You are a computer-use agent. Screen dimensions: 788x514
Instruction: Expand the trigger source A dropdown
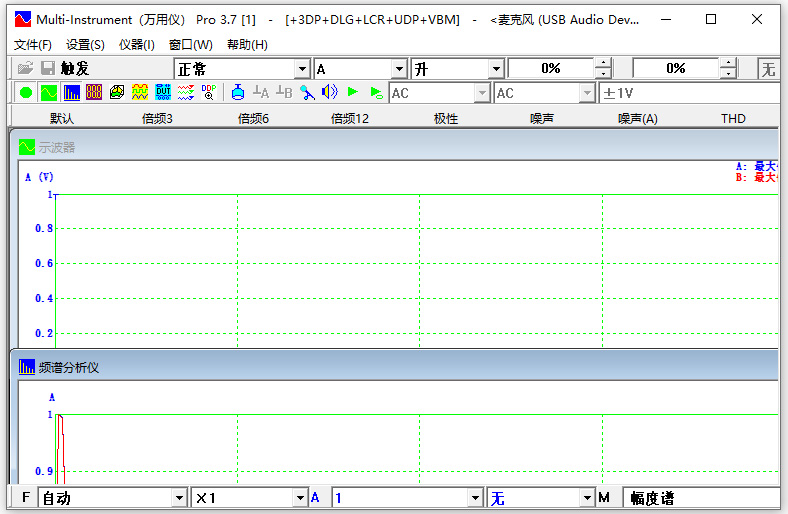pos(399,69)
